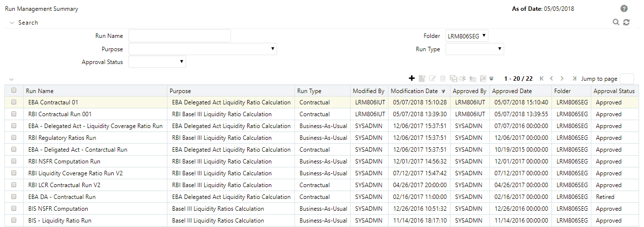Click the Edit run pencil icon
This screenshot has width=644, height=227.
[432, 78]
